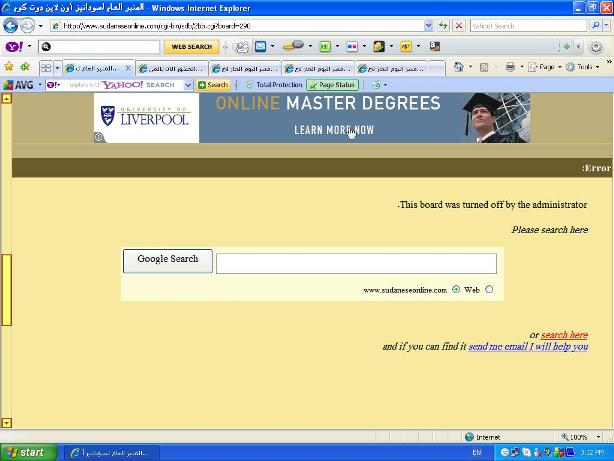Click Add to Favorites green plus star

click(25, 67)
